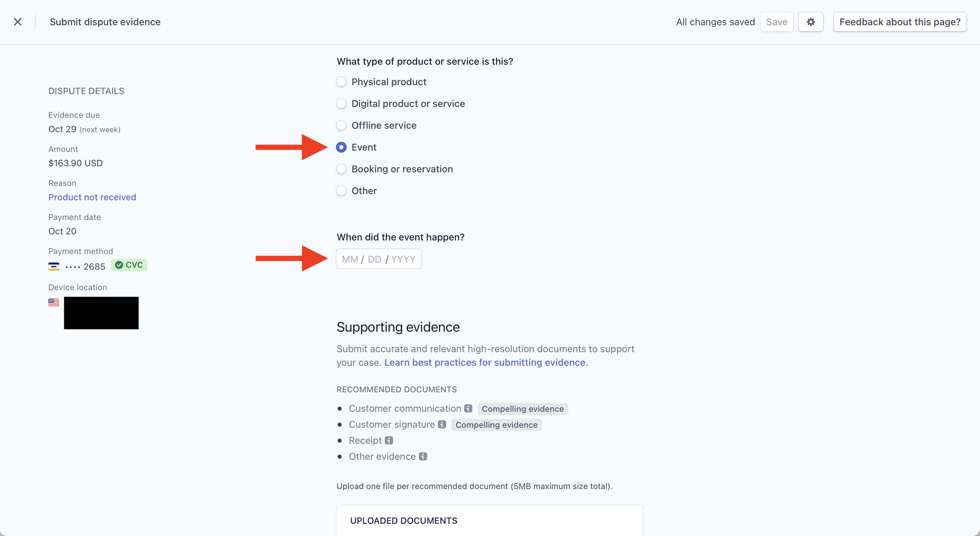The width and height of the screenshot is (980, 536).
Task: Open the Feedback about this page form
Action: point(900,22)
